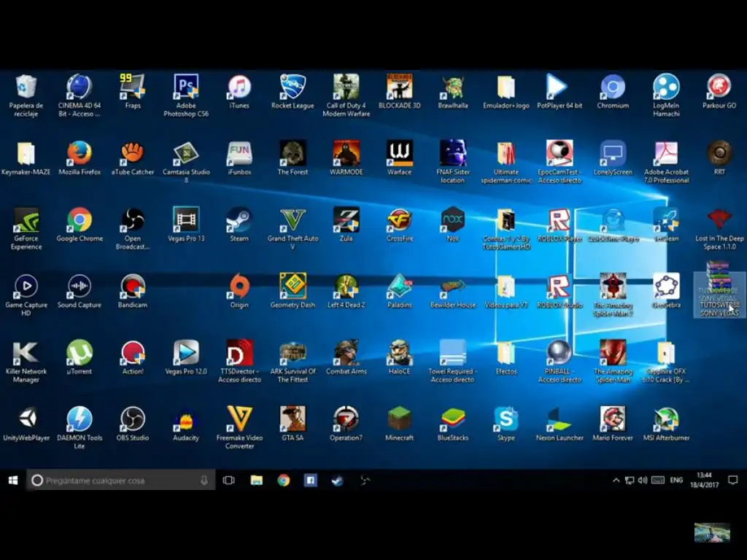Click the MSI Afterburner icon

click(x=666, y=419)
